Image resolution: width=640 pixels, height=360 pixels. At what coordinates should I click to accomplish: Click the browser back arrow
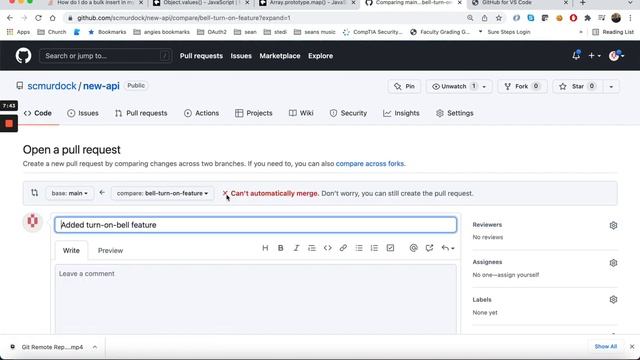click(10, 18)
